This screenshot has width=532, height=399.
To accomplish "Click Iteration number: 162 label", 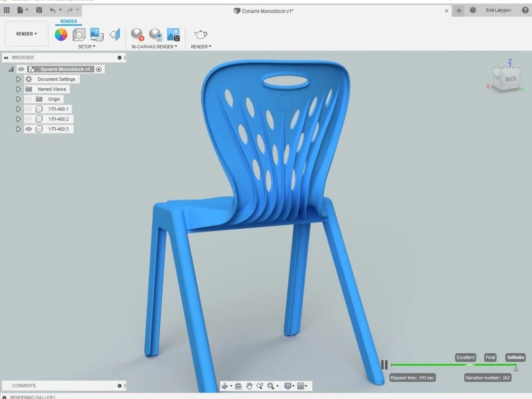I will click(487, 378).
